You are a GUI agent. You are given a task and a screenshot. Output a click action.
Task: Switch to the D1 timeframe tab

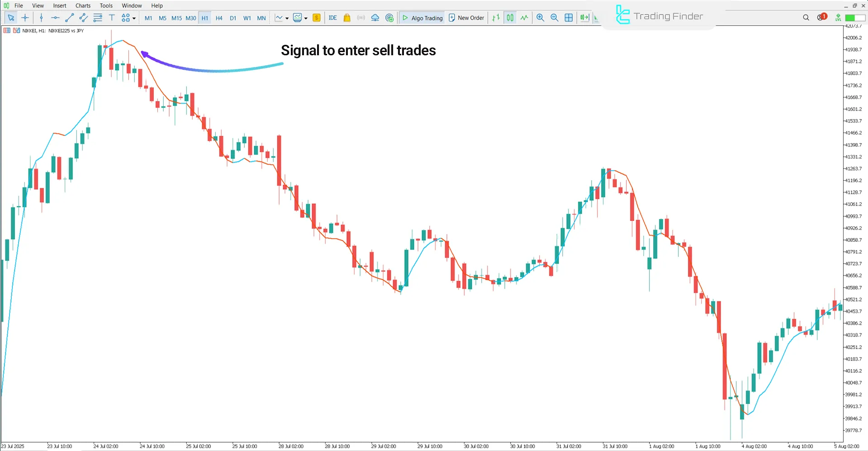[x=233, y=18]
